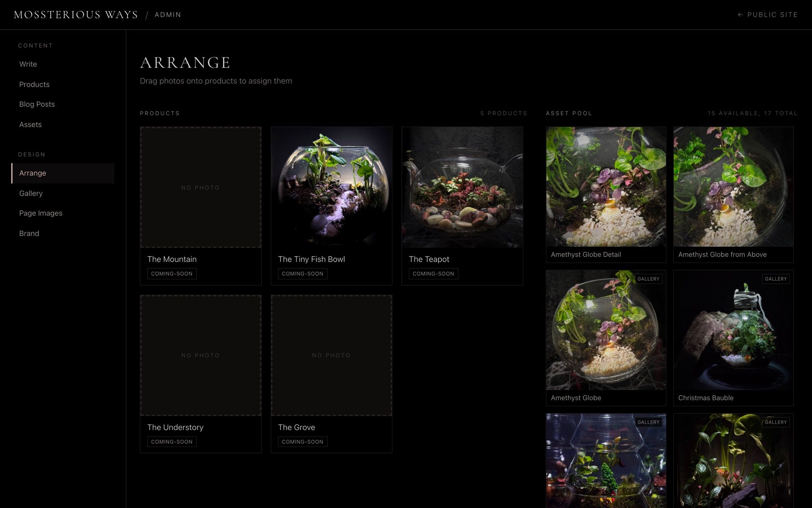
Task: Select Amethyst Globe Detail asset photo
Action: point(606,187)
